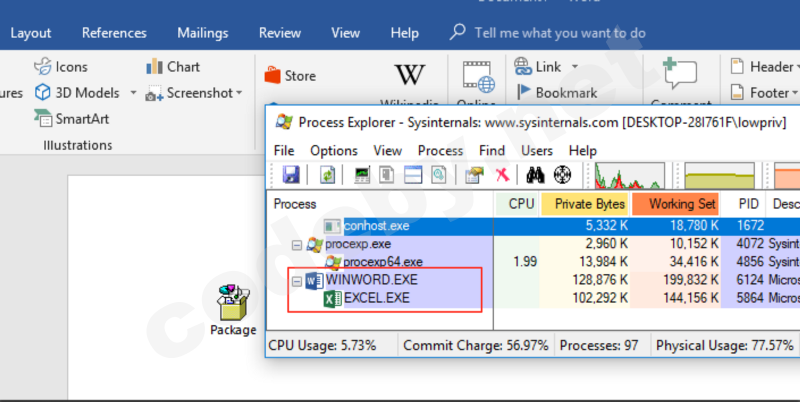Click the commit history yellow mini graph
Viewport: 800px width, 402px height.
click(719, 175)
